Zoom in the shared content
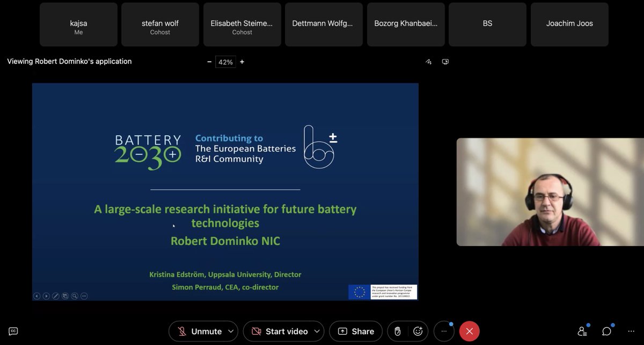This screenshot has width=644, height=345. (x=242, y=62)
